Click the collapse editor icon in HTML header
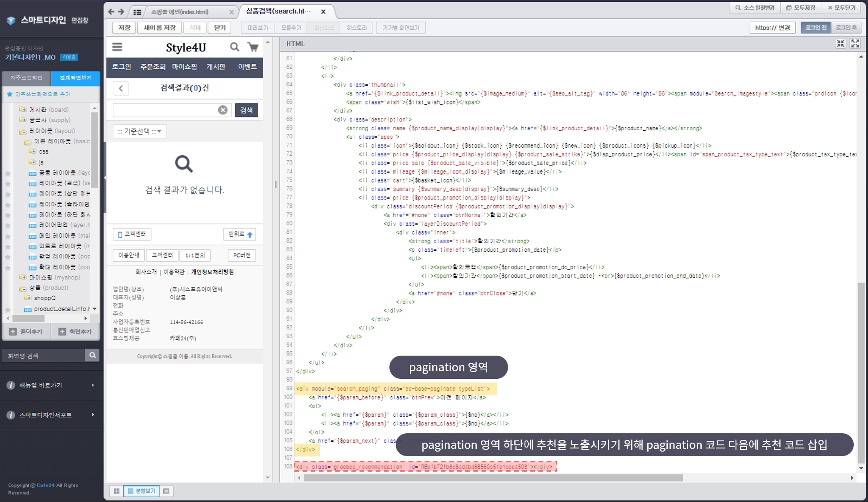 [x=841, y=43]
